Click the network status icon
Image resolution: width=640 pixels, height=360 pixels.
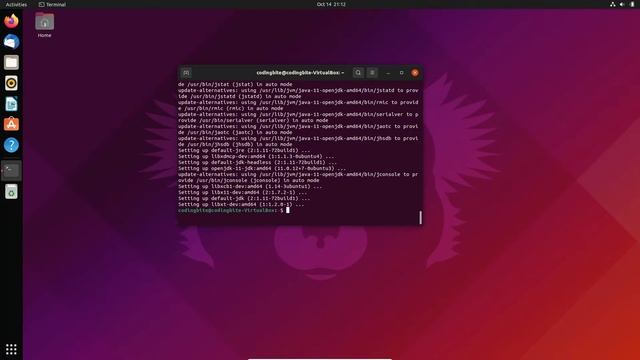(613, 4)
